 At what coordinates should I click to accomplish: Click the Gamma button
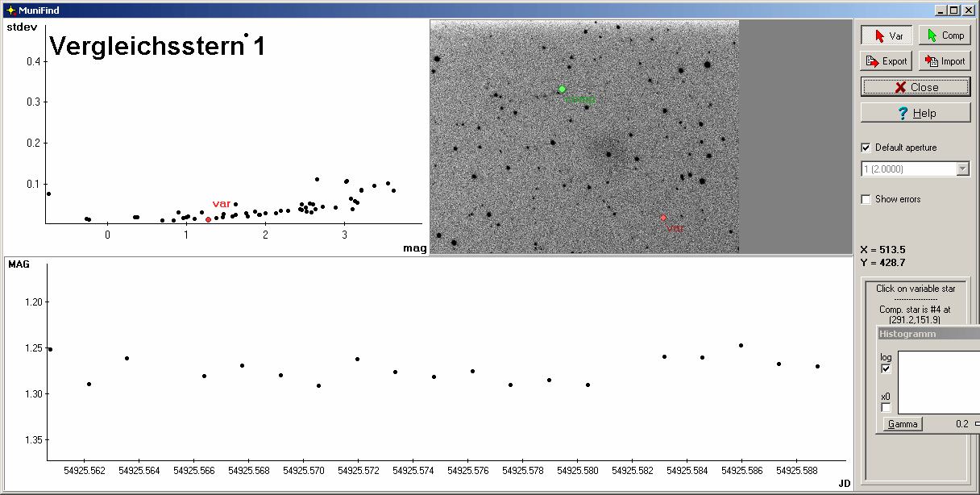(x=903, y=424)
